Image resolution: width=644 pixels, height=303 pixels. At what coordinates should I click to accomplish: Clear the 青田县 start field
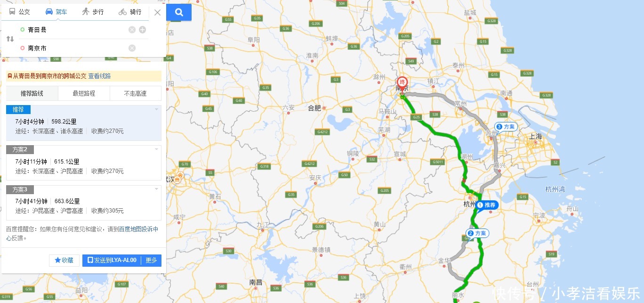tap(132, 30)
